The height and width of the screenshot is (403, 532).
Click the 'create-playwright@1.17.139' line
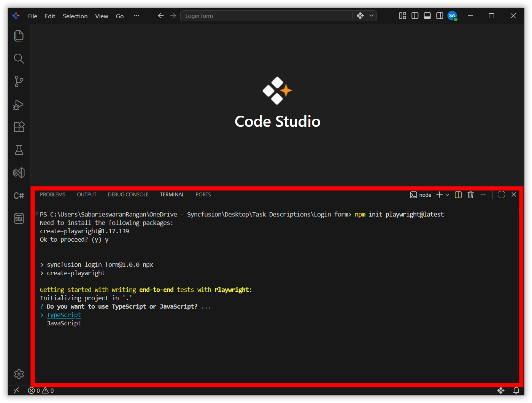84,231
